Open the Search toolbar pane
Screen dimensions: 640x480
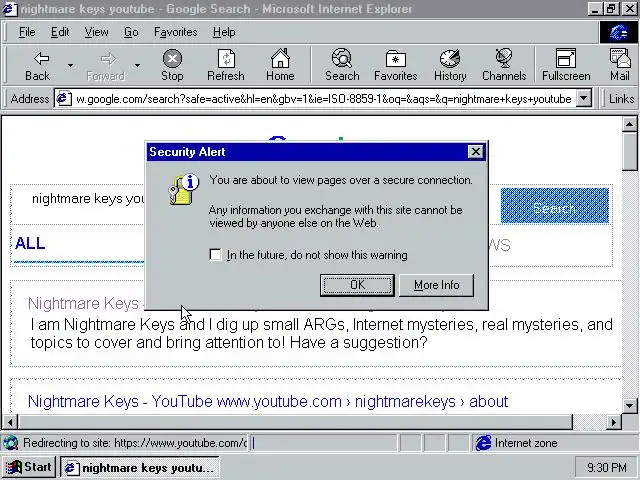(x=342, y=65)
